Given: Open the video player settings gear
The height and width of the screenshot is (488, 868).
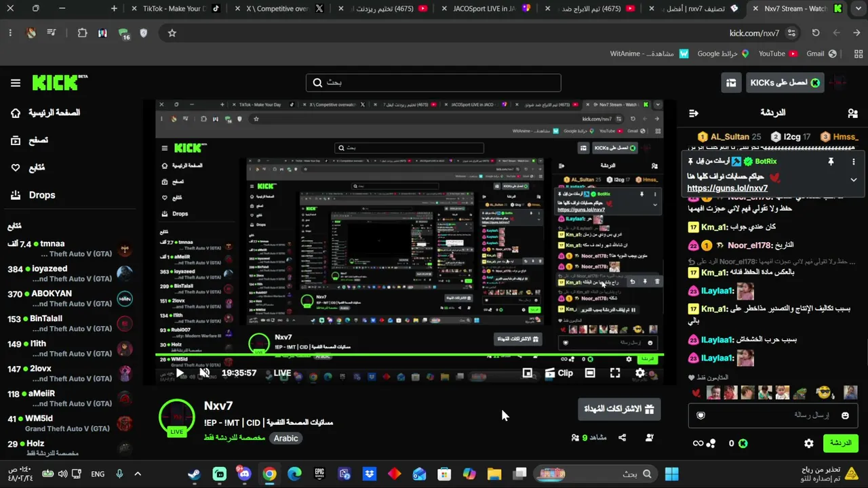Looking at the screenshot, I should 640,373.
